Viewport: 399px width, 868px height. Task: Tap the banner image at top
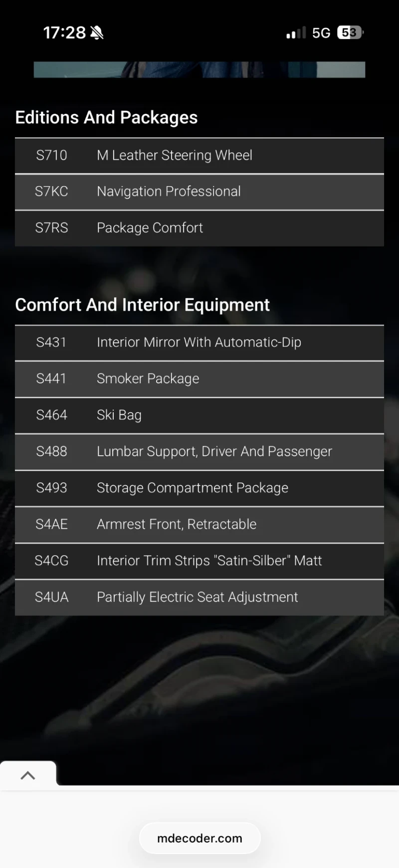[199, 69]
